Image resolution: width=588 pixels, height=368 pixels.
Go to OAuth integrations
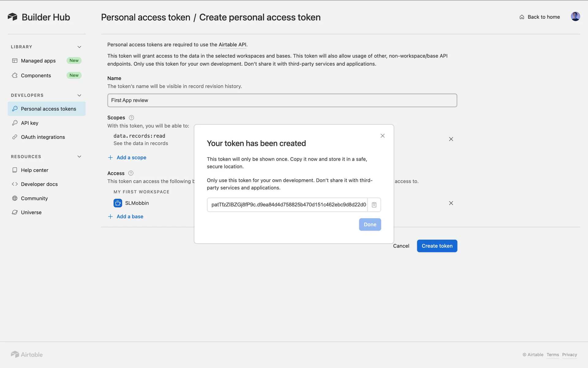(43, 137)
